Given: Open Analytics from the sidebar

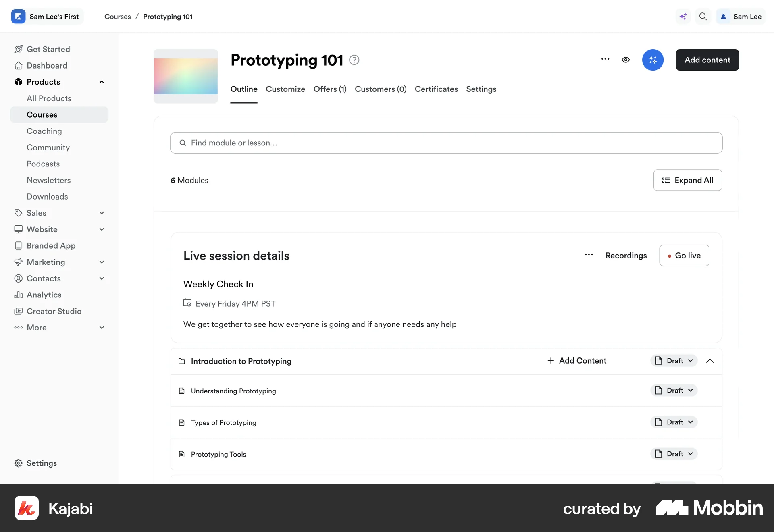Looking at the screenshot, I should [44, 295].
